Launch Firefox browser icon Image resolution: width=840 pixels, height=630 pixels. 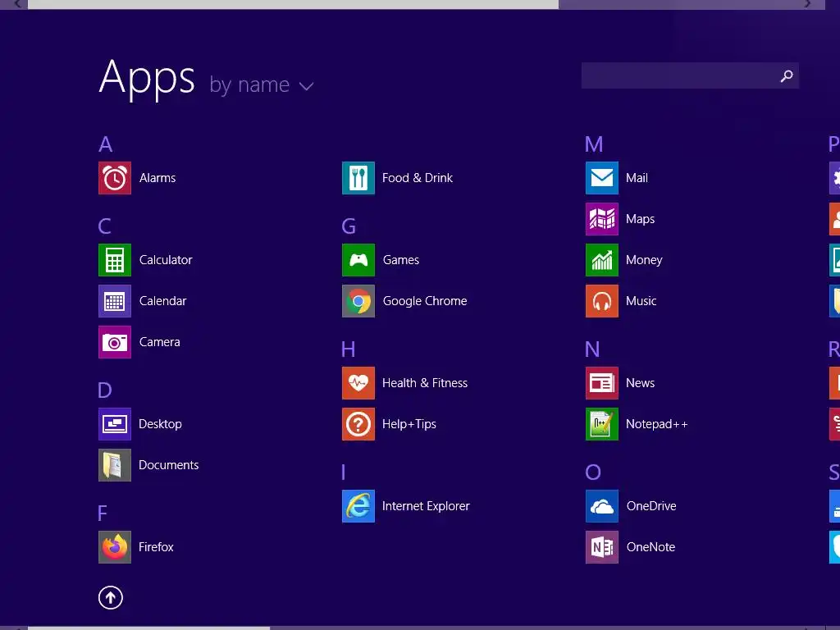pyautogui.click(x=115, y=547)
